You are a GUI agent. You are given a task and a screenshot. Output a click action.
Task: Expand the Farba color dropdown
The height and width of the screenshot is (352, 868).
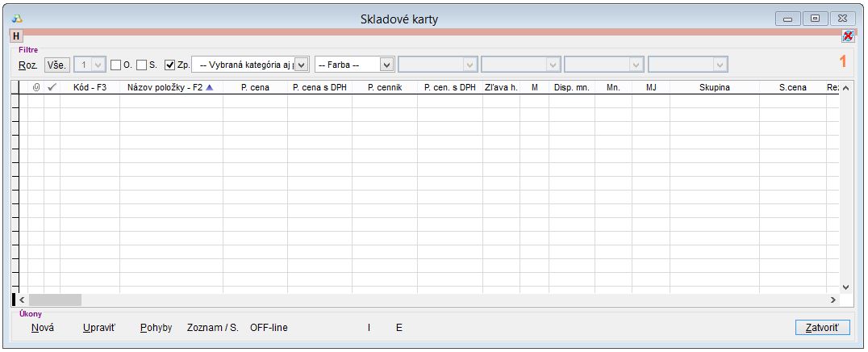coord(386,65)
